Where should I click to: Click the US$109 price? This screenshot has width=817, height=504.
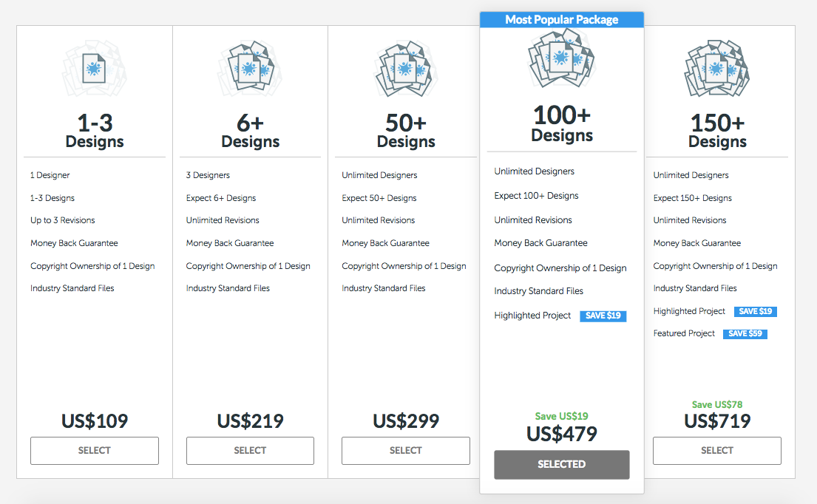[95, 420]
